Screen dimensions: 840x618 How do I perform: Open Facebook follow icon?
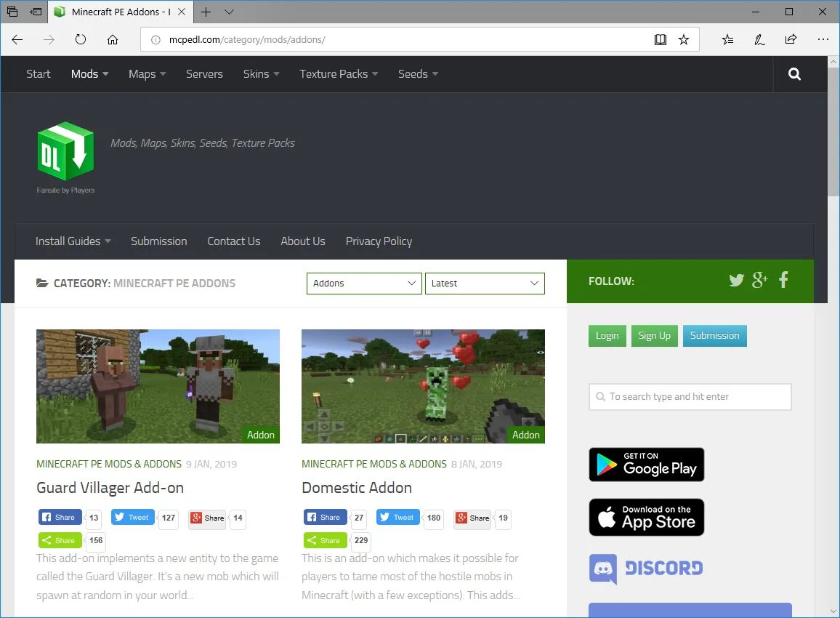pos(783,280)
